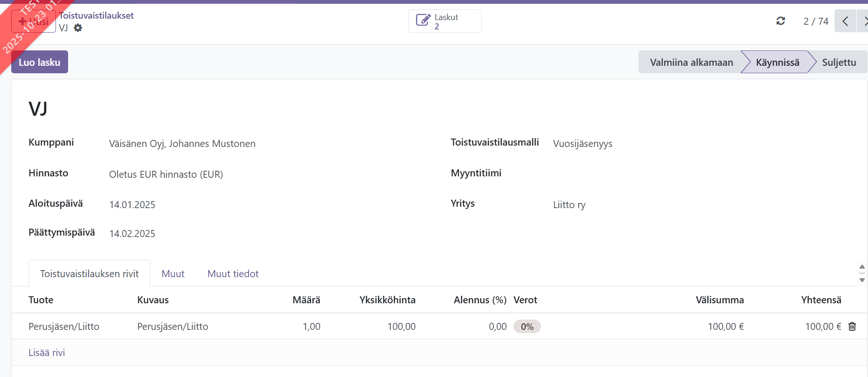Select the Käynnissä status stage

(x=777, y=62)
